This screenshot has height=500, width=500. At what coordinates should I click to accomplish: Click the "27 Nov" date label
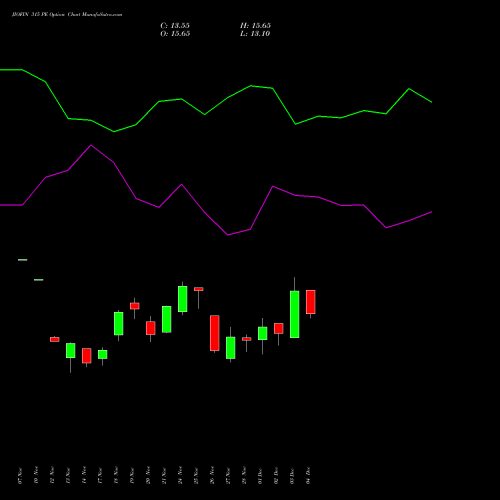[x=229, y=475]
